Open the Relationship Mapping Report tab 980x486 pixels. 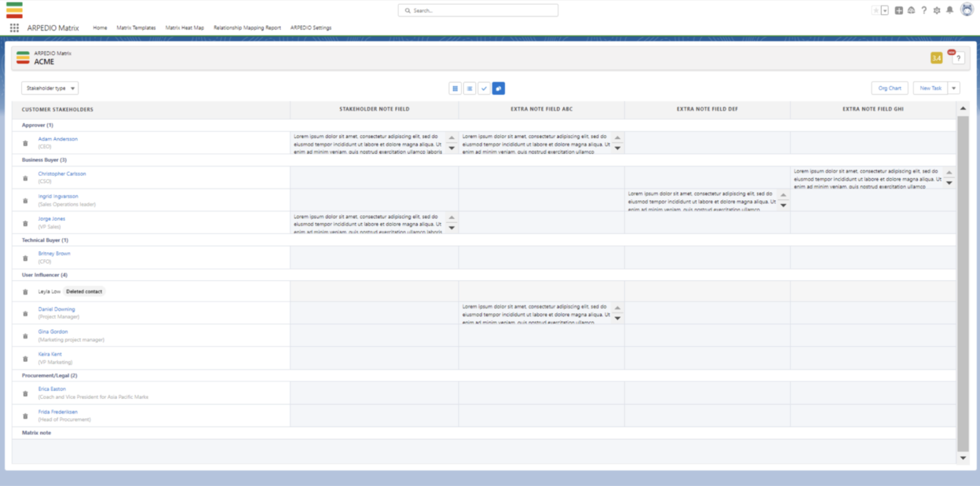[247, 27]
